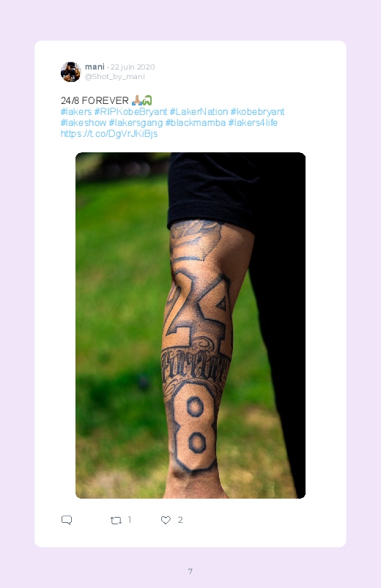Open the #RIPKobeBryant hashtag
The image size is (381, 588).
point(130,112)
